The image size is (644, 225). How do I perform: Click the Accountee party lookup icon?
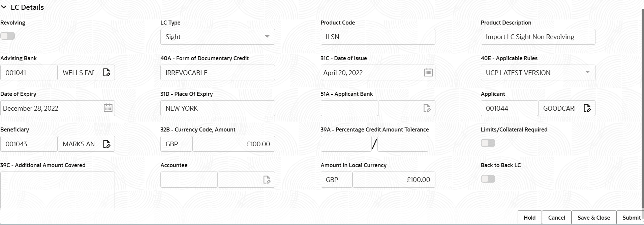click(267, 179)
